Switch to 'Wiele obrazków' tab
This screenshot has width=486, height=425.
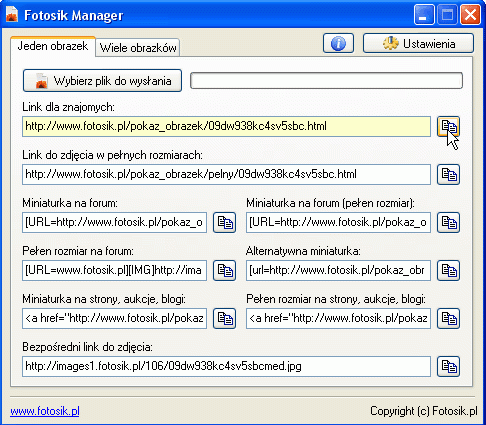click(x=138, y=48)
